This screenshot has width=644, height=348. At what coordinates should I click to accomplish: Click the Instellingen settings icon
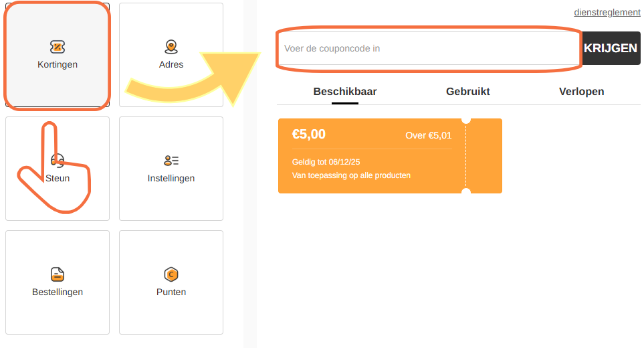[171, 161]
